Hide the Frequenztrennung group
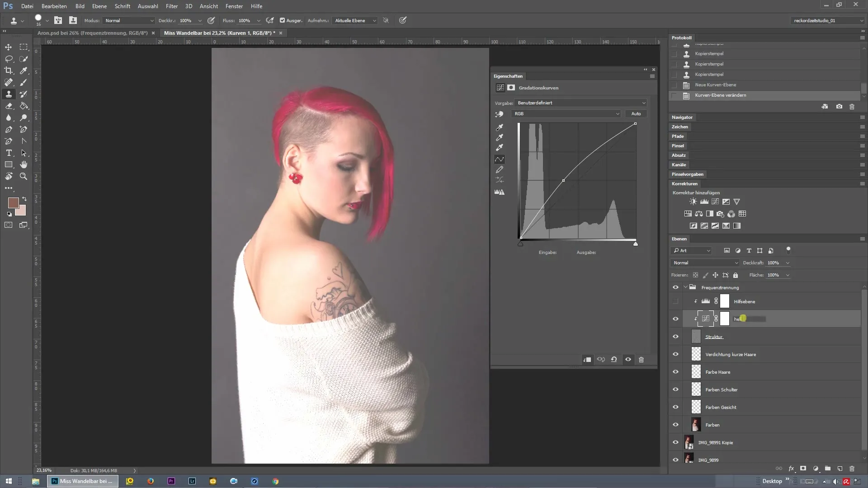868x488 pixels. [x=675, y=287]
